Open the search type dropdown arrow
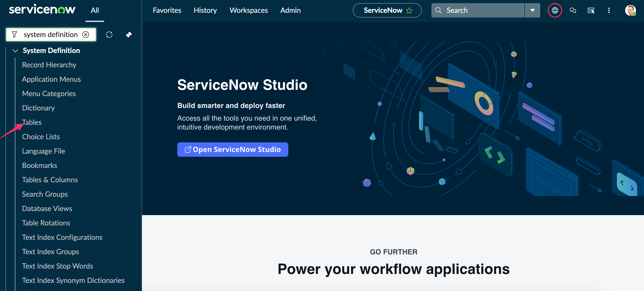Image resolution: width=644 pixels, height=291 pixels. pos(532,10)
